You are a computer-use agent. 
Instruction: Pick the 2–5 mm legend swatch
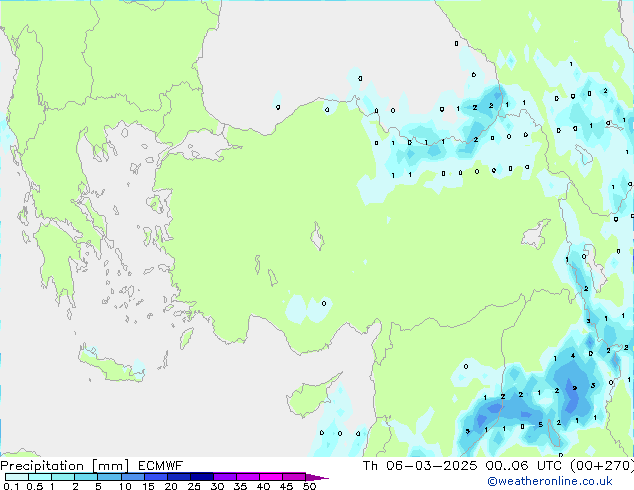pyautogui.click(x=86, y=477)
